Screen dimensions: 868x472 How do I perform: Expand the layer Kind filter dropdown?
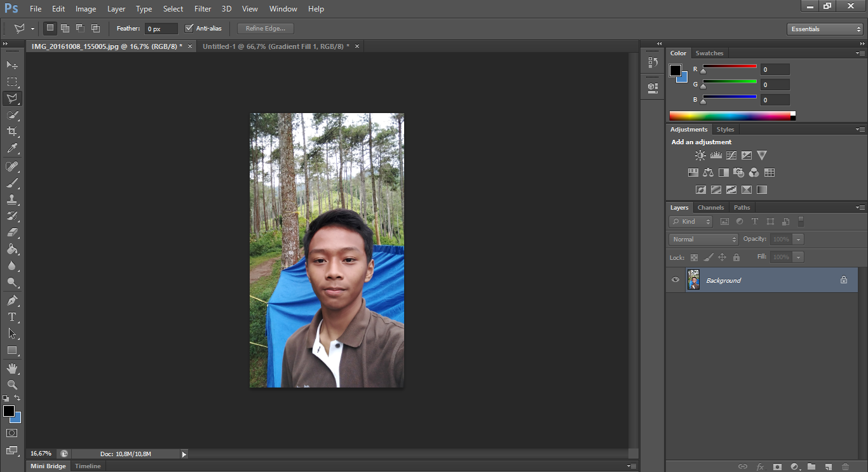tap(691, 222)
